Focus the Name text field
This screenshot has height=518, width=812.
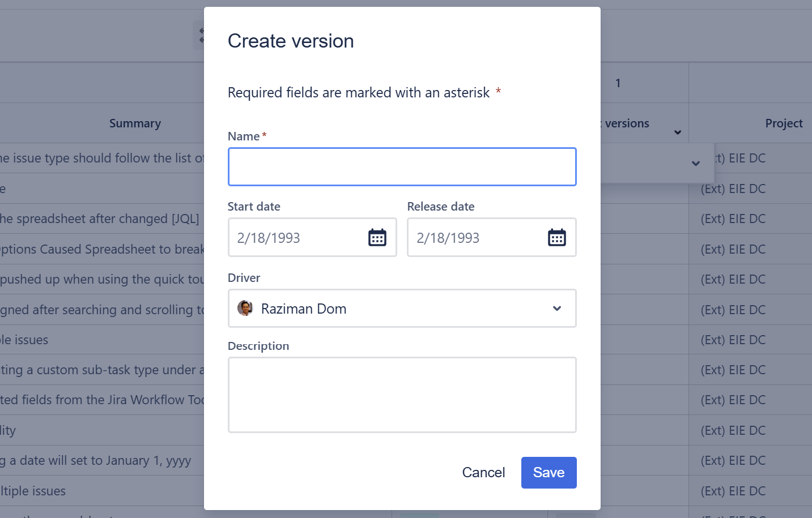[402, 167]
